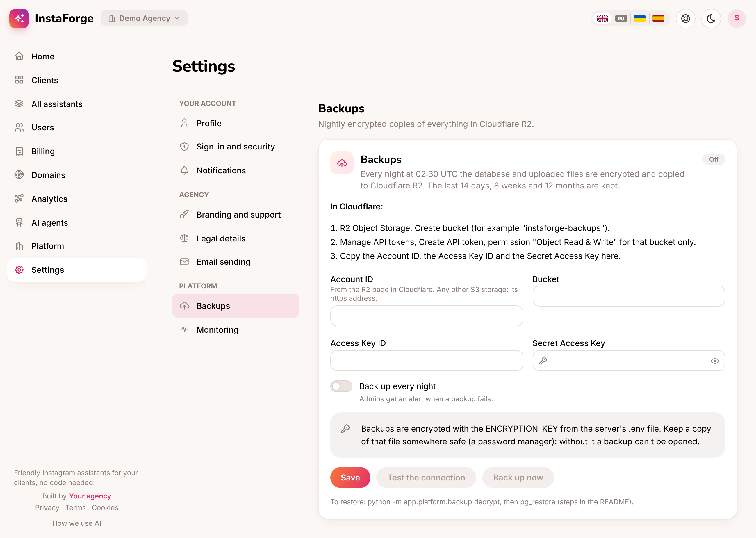Screen dimensions: 756x538
Task: Go to Home in sidebar
Action: point(76,56)
